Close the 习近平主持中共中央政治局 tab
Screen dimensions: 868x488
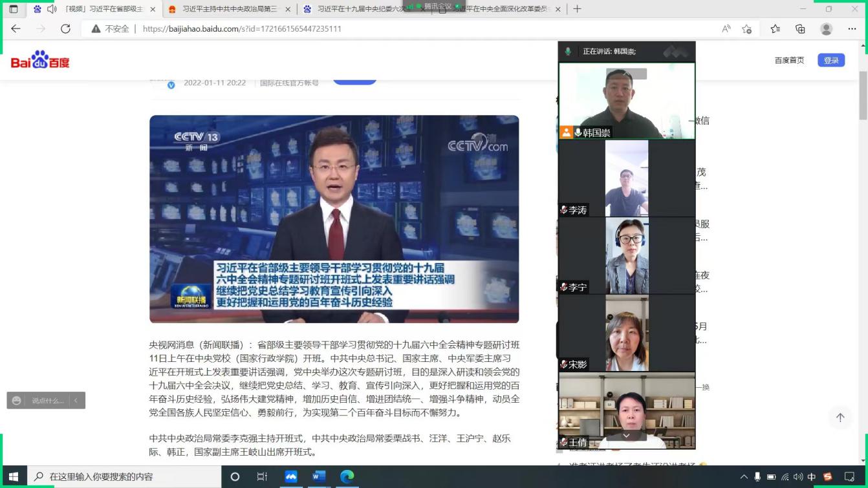coord(288,9)
